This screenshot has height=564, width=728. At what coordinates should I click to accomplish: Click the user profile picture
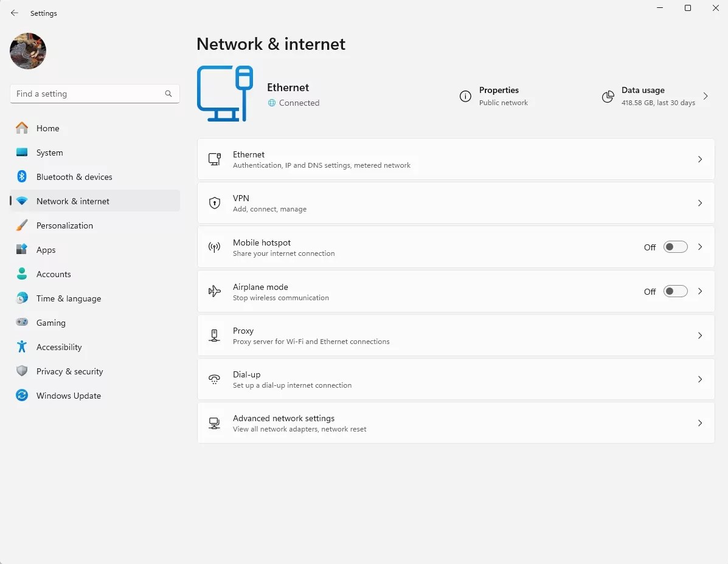point(28,51)
